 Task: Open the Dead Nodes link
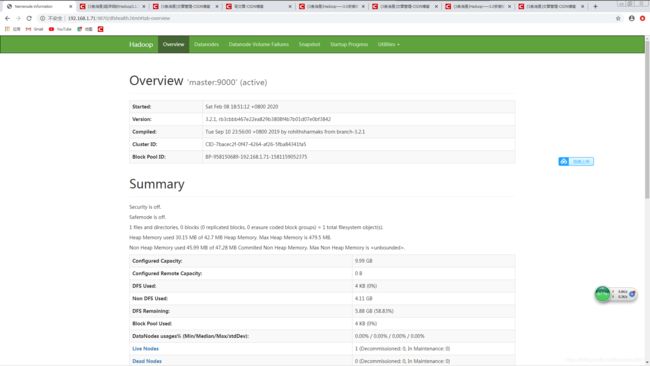(x=147, y=361)
